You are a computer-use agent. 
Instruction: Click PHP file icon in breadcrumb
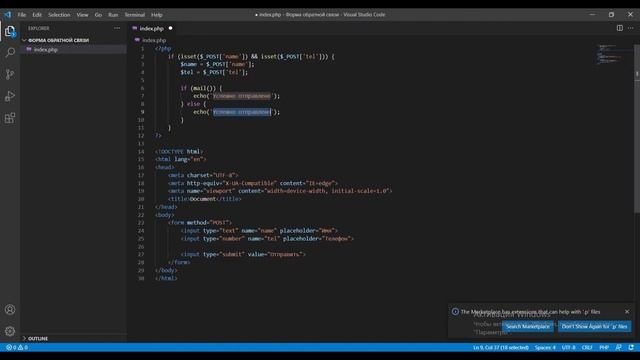click(x=137, y=40)
